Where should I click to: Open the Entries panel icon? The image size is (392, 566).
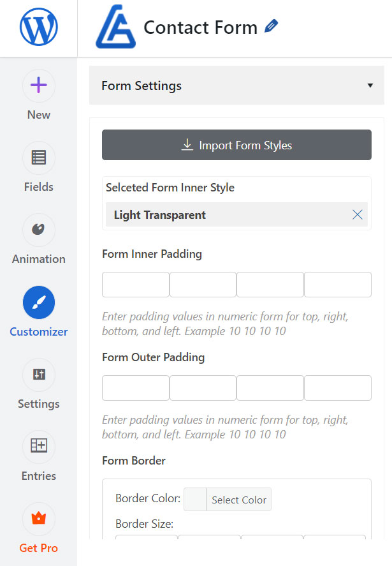[38, 447]
